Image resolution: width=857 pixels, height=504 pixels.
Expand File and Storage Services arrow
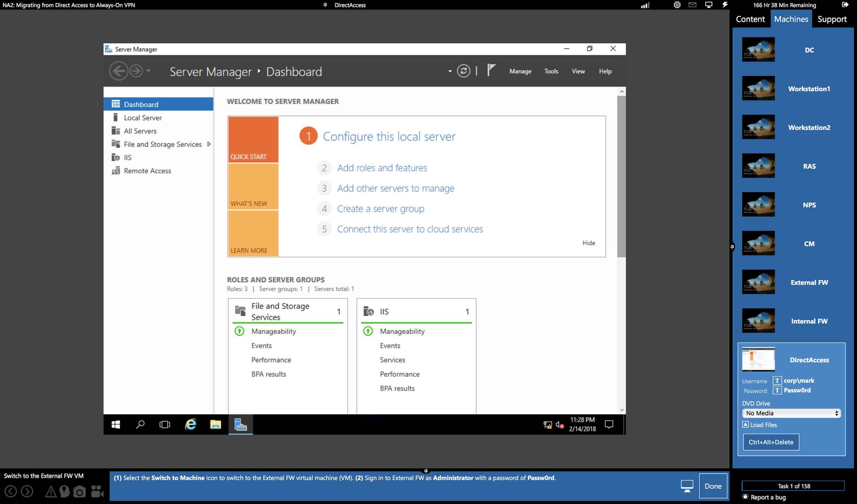pos(209,144)
